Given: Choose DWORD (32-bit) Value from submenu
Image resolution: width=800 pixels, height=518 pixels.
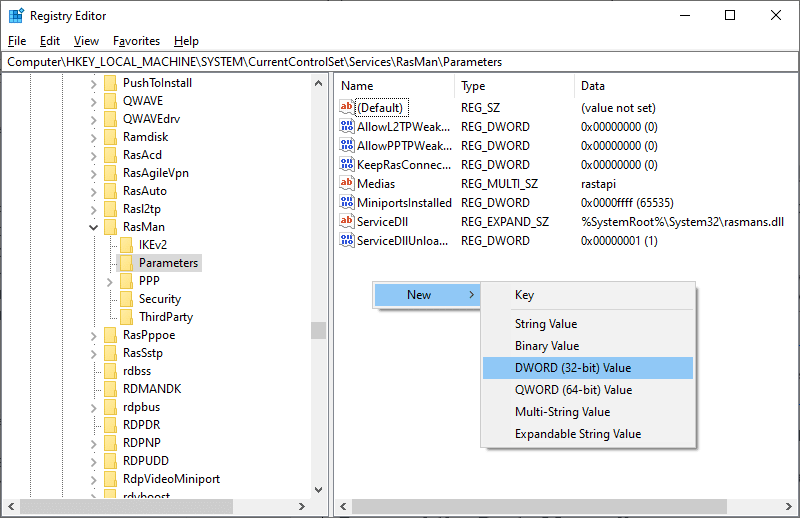Looking at the screenshot, I should 573,368.
